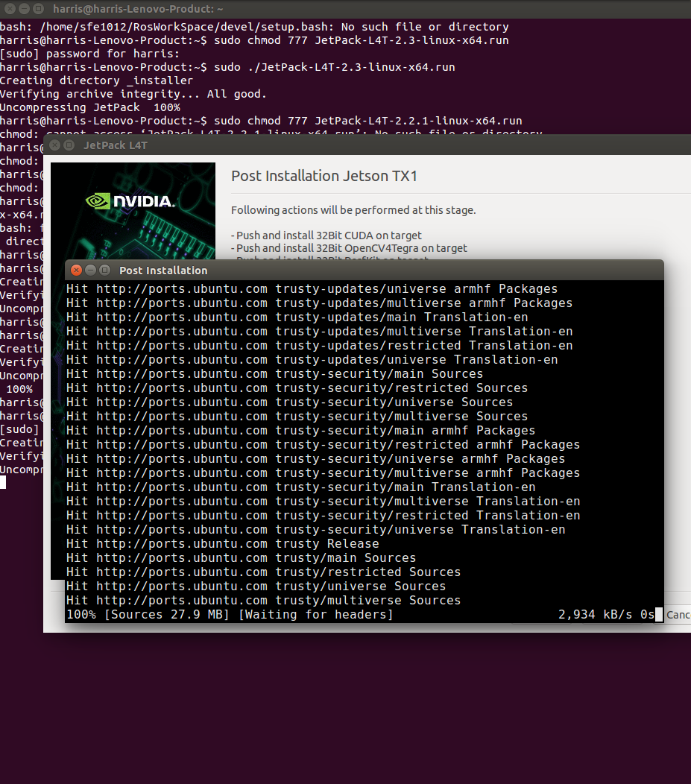Close the Post Installation window
Screen dimensions: 691x784
click(x=76, y=270)
